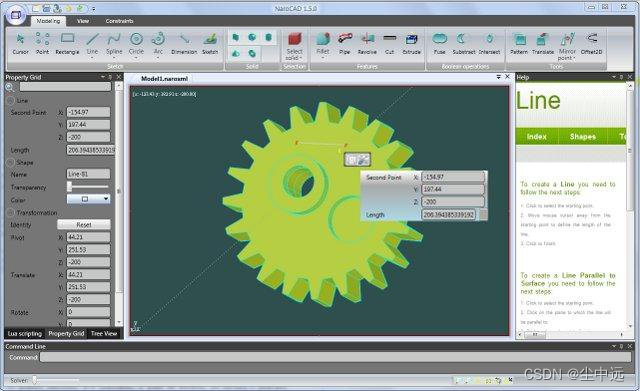Select the Cursor tool

20,44
